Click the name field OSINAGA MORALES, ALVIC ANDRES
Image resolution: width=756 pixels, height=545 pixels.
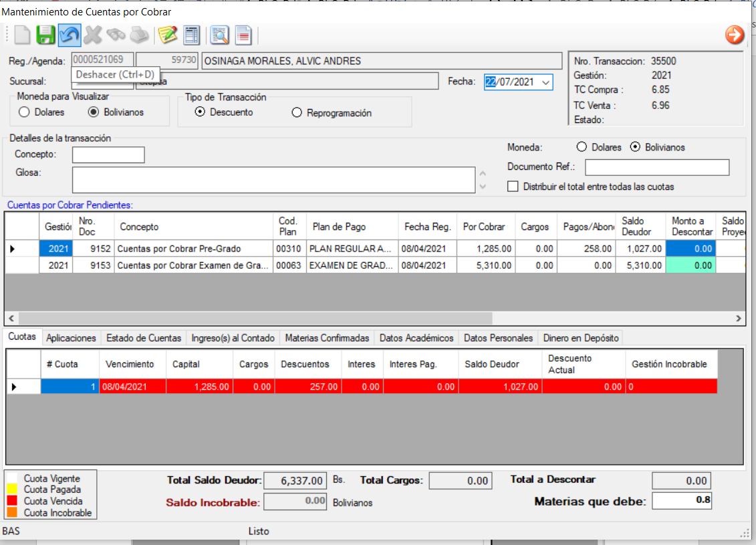point(382,61)
